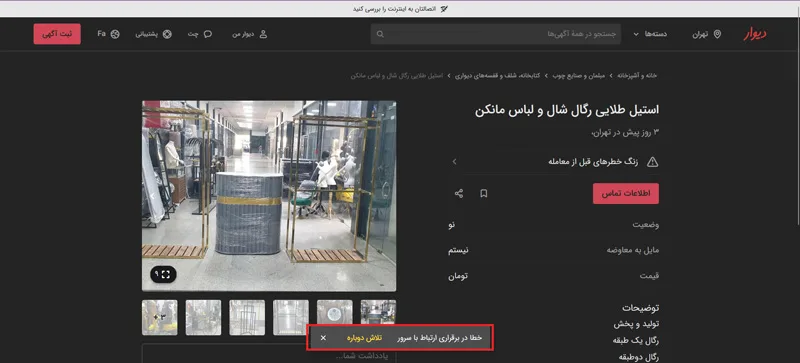
Task: Click the location pin icon beside تهران
Action: (x=717, y=34)
